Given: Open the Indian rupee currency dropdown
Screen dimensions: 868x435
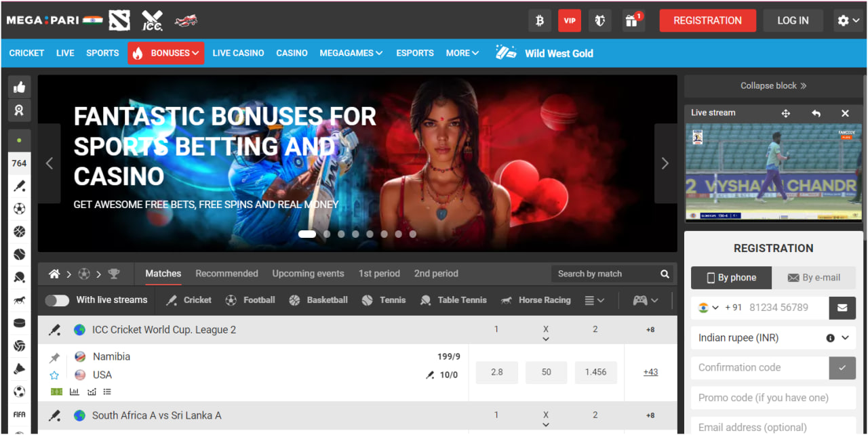Looking at the screenshot, I should (774, 338).
